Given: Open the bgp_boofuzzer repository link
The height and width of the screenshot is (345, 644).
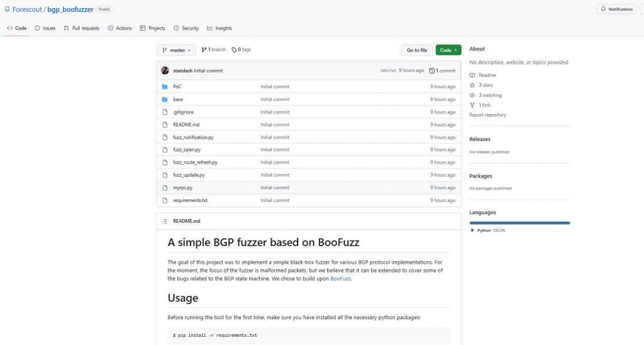Looking at the screenshot, I should 70,9.
